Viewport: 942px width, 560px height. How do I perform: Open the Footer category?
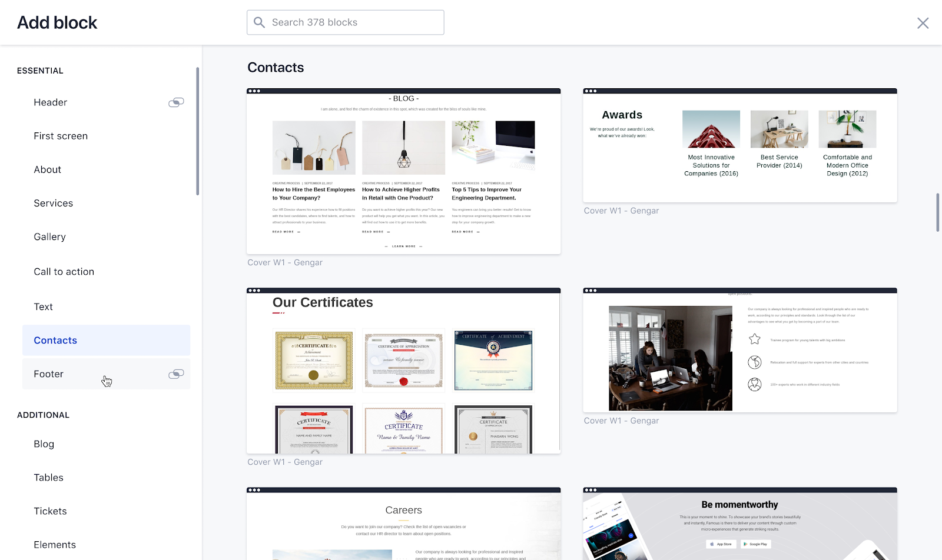[106, 374]
